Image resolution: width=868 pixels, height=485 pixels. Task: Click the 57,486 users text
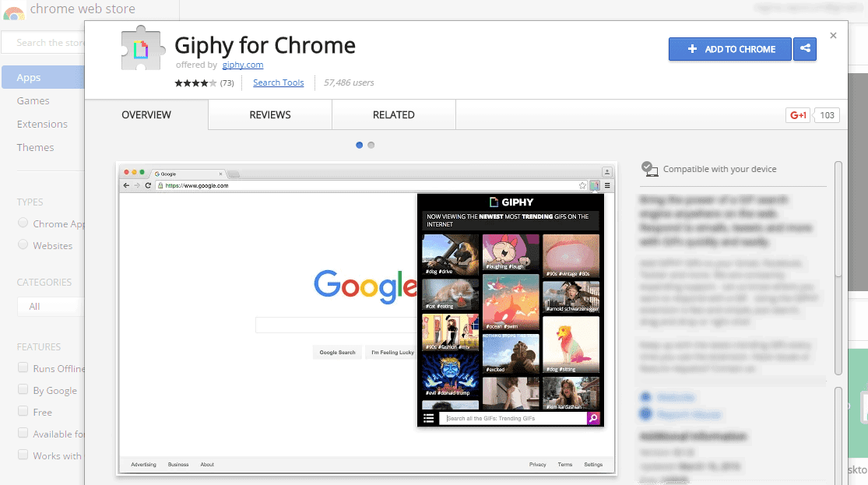point(349,83)
